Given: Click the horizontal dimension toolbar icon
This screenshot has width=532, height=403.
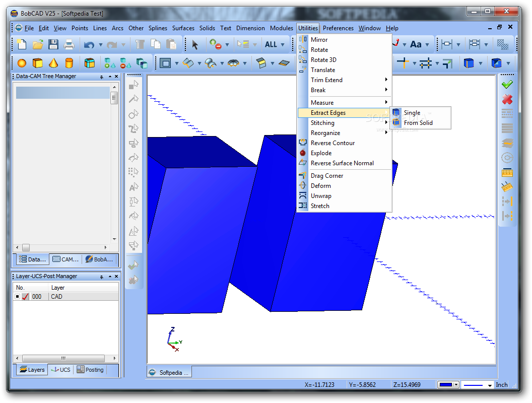Looking at the screenshot, I should tap(447, 44).
